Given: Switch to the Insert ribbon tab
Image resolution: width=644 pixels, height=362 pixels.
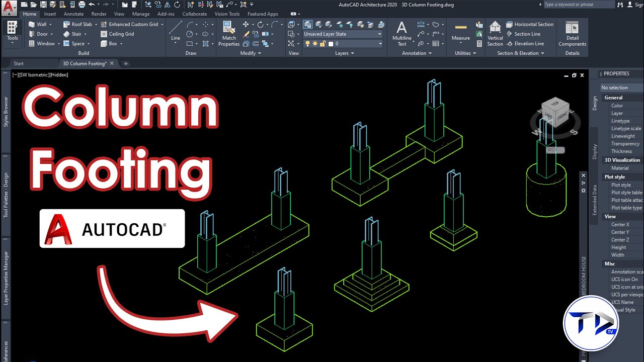Looking at the screenshot, I should (50, 14).
